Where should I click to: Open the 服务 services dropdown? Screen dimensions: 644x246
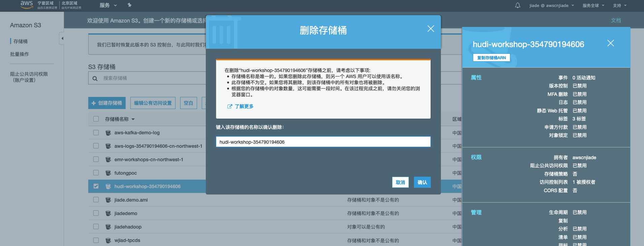(108, 5)
